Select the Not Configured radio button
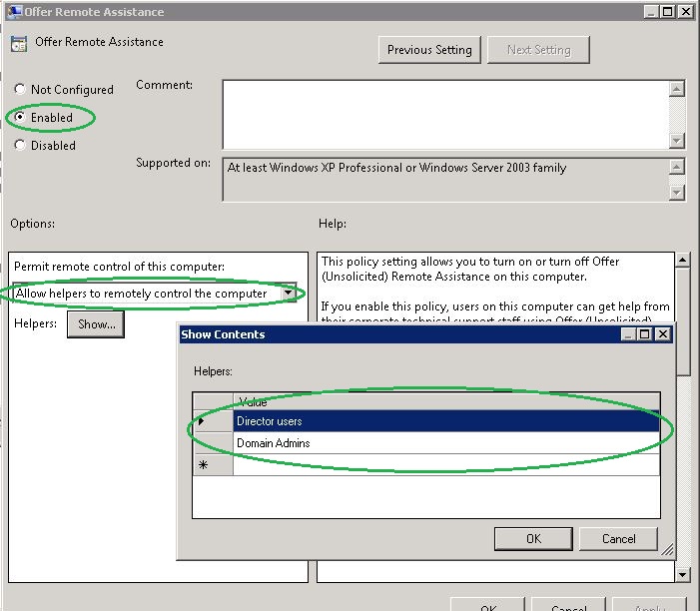 click(20, 90)
